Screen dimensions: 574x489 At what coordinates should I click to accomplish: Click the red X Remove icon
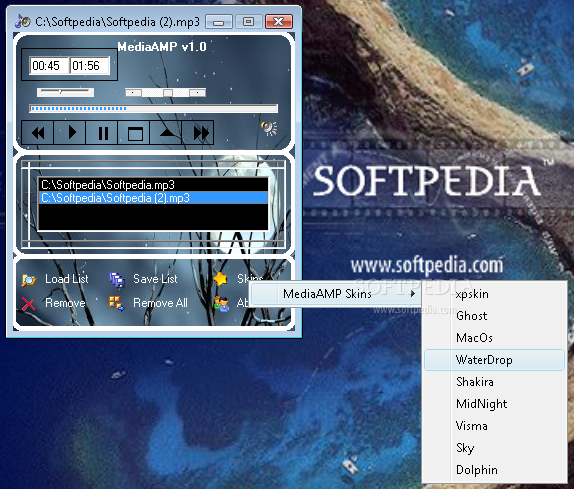pos(28,304)
